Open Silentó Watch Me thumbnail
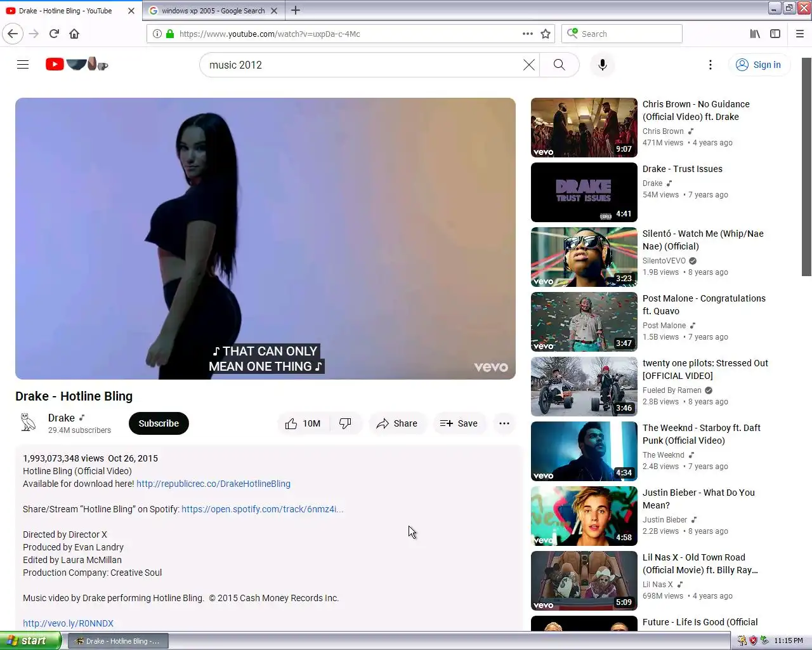The image size is (812, 650). (584, 257)
